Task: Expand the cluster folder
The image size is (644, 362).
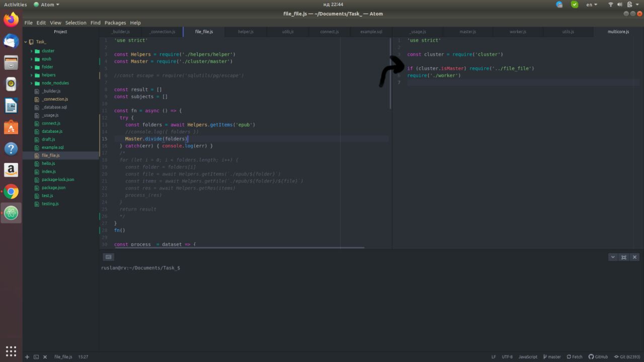Action: click(31, 51)
